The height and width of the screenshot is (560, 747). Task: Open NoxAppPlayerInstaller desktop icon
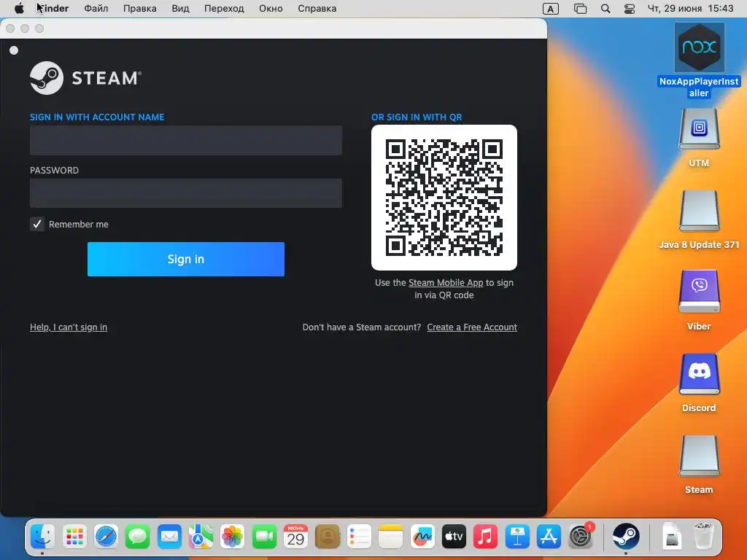coord(699,47)
